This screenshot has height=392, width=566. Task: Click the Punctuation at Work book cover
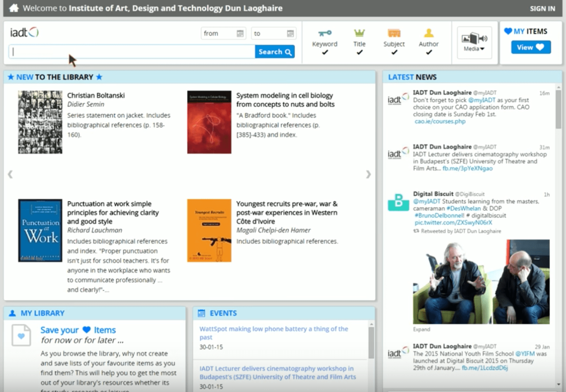click(x=40, y=231)
